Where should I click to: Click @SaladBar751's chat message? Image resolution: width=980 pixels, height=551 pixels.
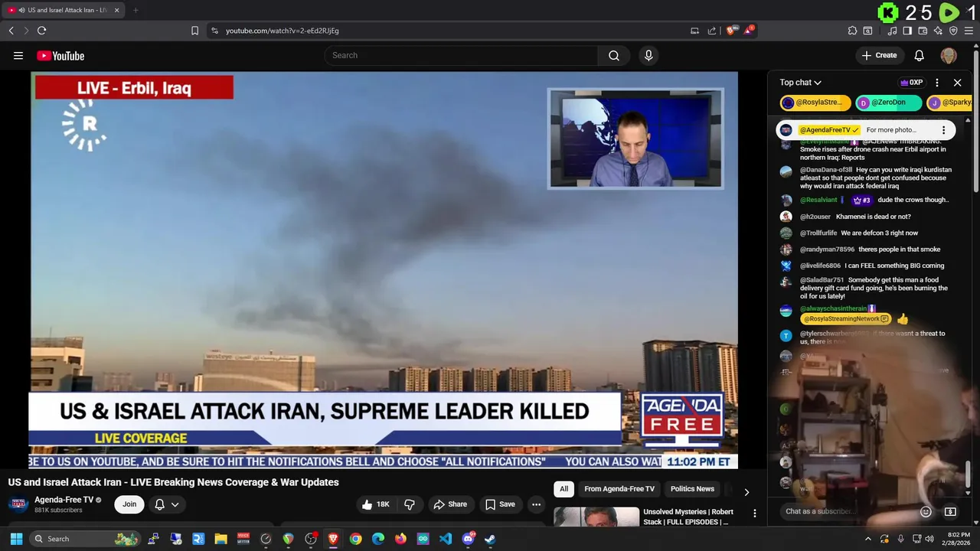866,288
